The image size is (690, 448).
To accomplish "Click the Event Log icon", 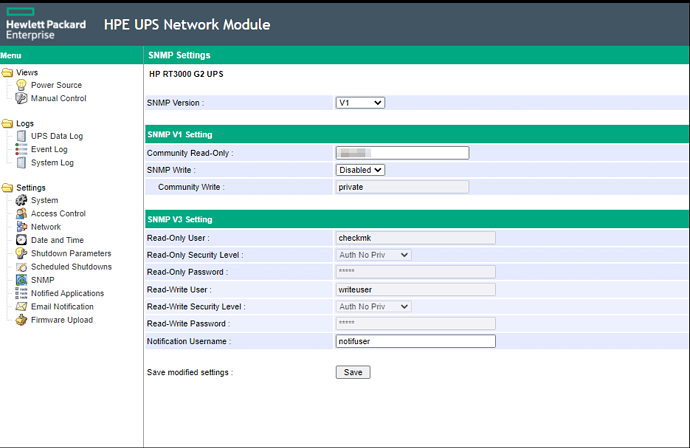I will click(21, 149).
